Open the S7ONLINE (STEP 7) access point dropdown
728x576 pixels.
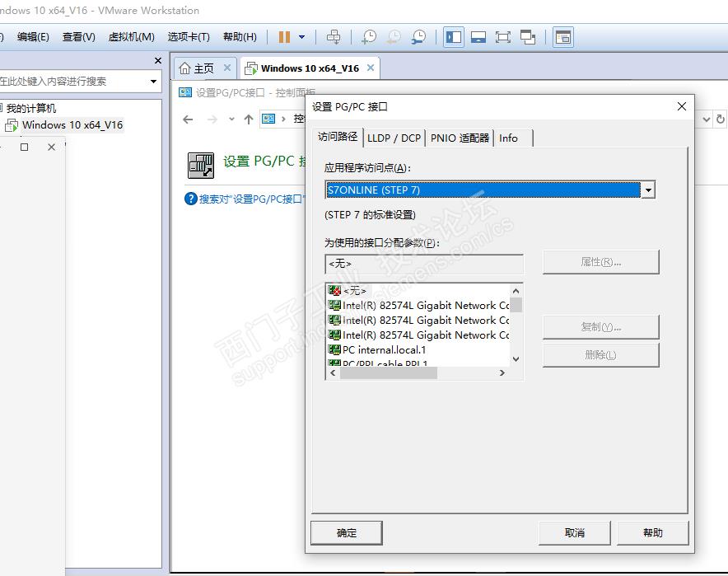648,190
